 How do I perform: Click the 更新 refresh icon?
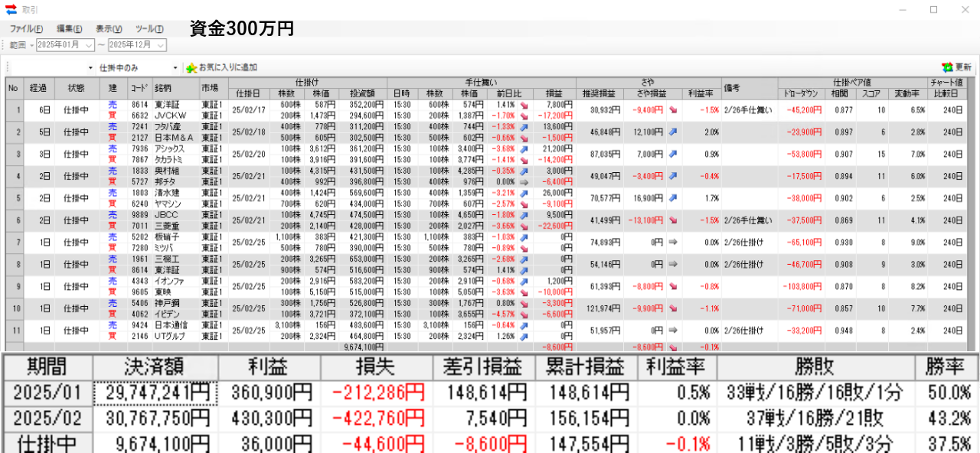[947, 67]
